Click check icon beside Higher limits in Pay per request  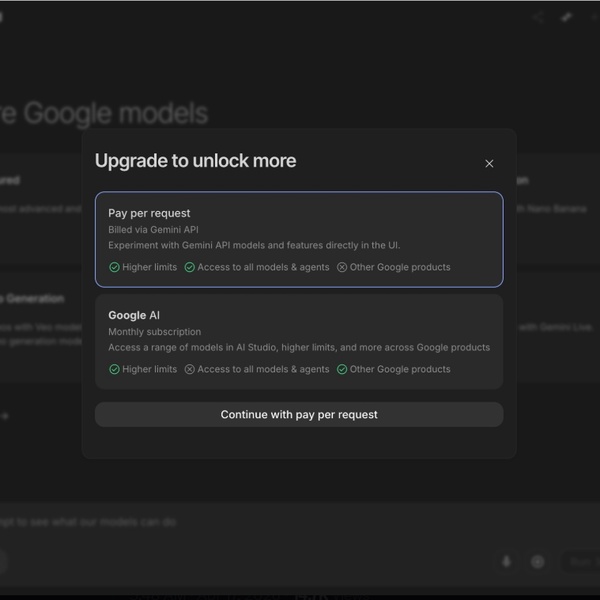point(114,267)
